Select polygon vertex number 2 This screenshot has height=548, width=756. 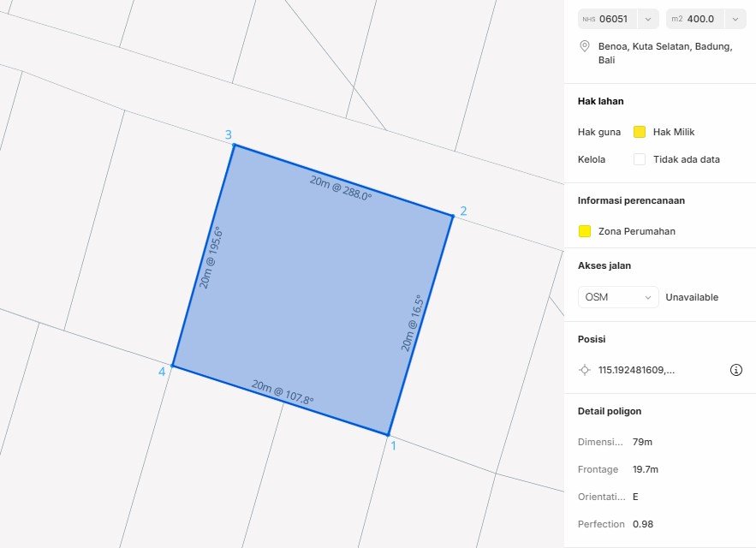click(x=452, y=215)
